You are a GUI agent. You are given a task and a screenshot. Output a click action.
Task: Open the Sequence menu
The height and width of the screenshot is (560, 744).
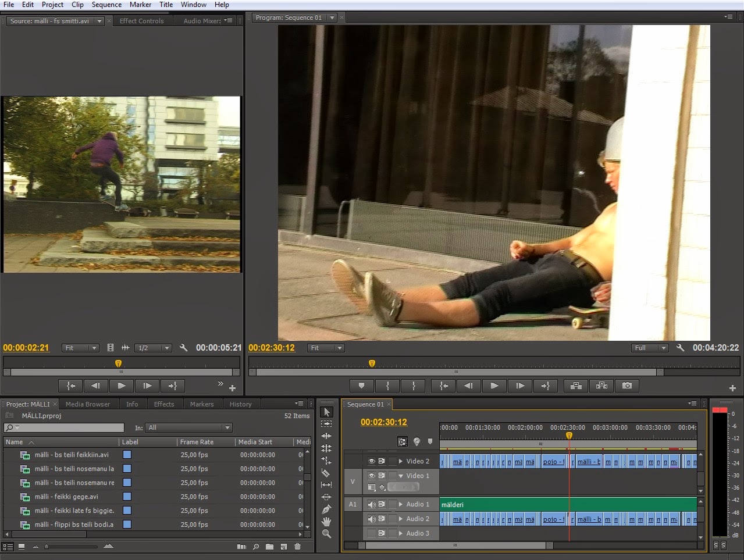106,5
